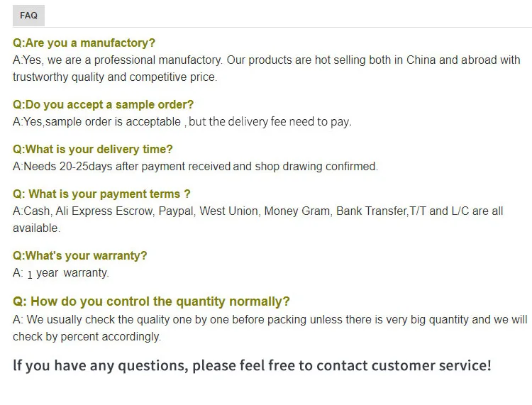Click 'Ali Express Escrow' in the payment answer
Image resolution: width=532 pixels, height=405 pixels.
tap(104, 211)
